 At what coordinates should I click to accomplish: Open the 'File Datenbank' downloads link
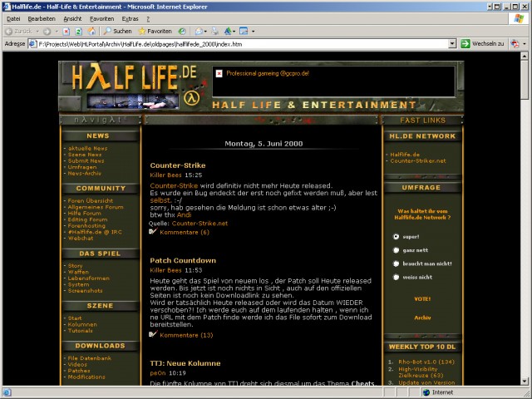click(x=89, y=358)
